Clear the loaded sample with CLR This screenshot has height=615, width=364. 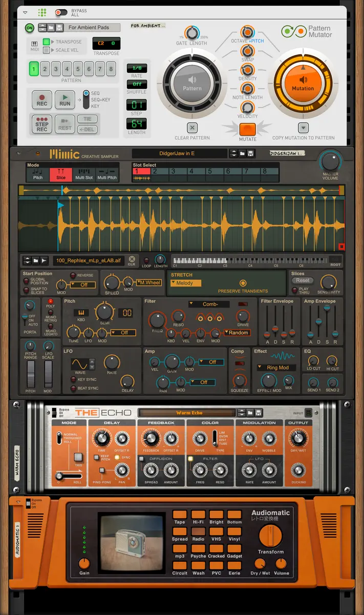pyautogui.click(x=132, y=260)
